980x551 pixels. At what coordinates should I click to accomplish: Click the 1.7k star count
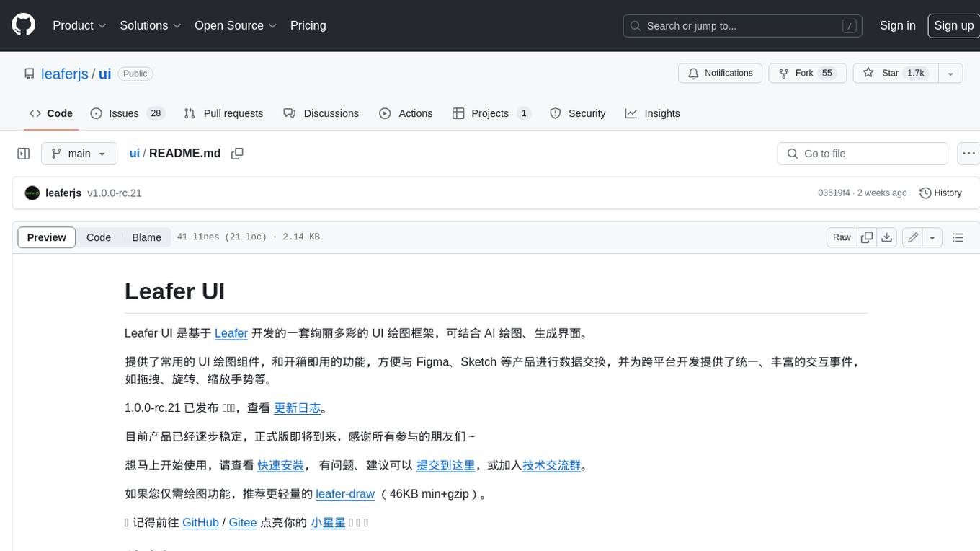pos(915,74)
